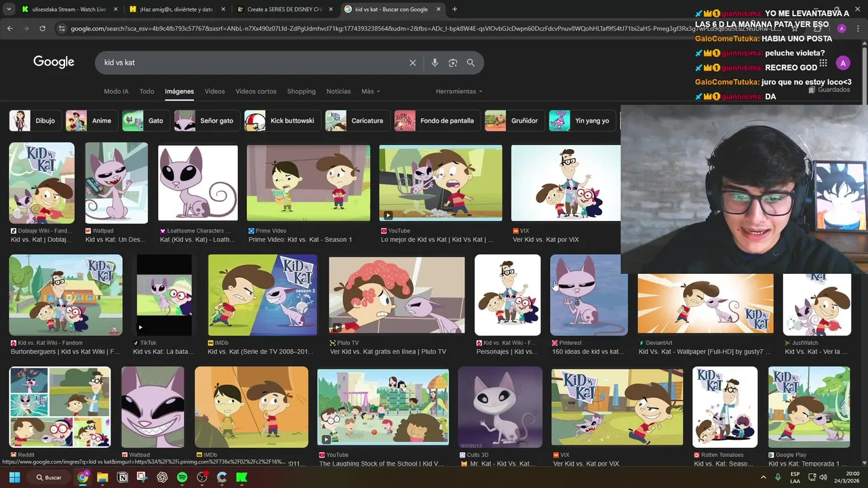Close the 'Create a SERIES DE DISNEY' tab
This screenshot has width=868, height=488.
click(330, 9)
